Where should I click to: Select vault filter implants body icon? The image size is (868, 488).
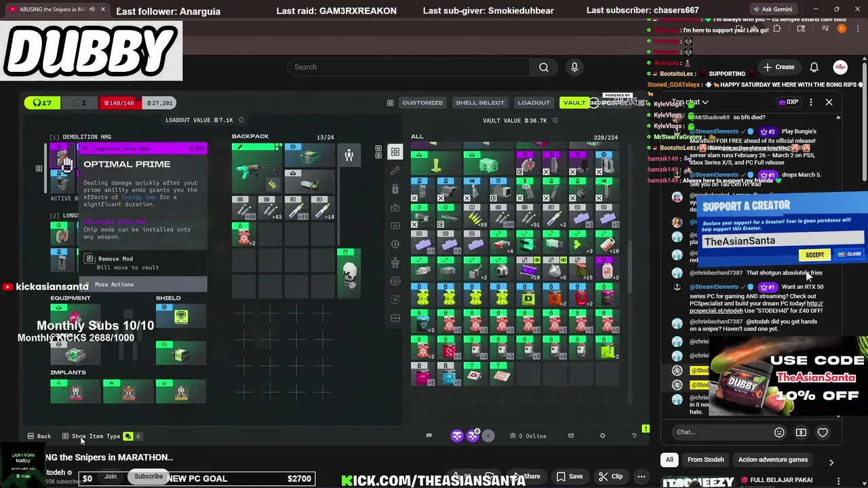[395, 263]
